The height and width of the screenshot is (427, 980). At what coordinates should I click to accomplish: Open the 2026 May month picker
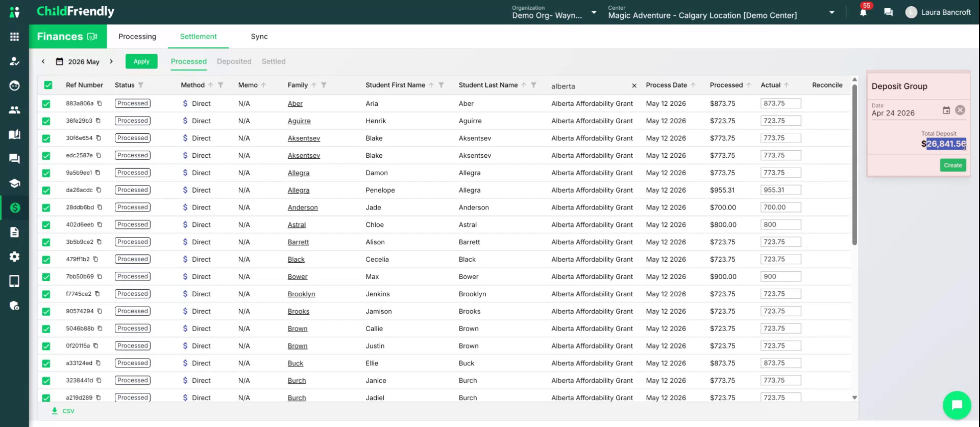point(78,62)
